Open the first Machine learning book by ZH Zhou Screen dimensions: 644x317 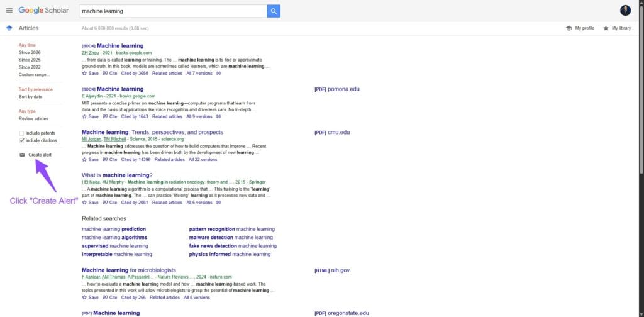coord(120,45)
